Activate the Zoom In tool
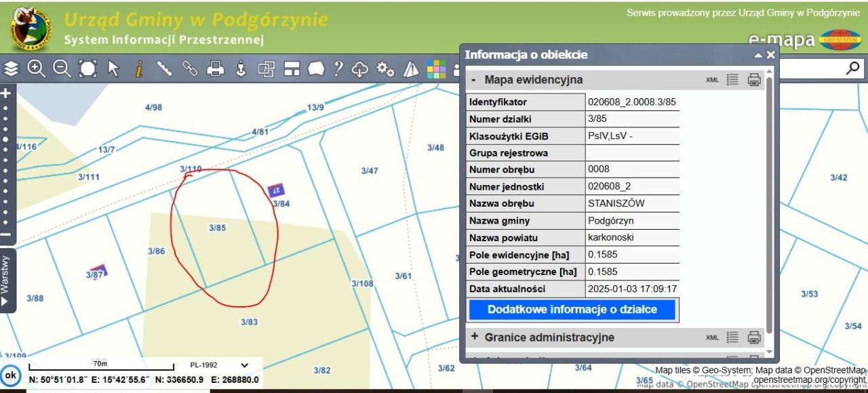The image size is (868, 393). [x=37, y=68]
